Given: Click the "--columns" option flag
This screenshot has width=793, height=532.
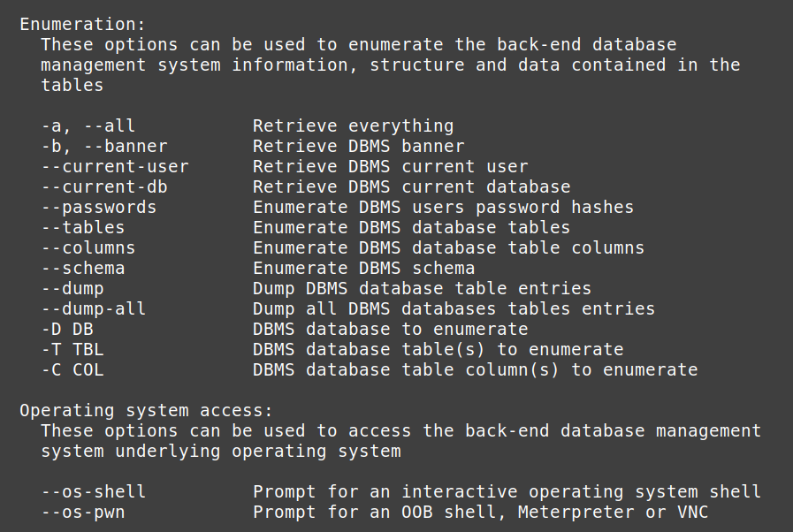Looking at the screenshot, I should (x=88, y=248).
